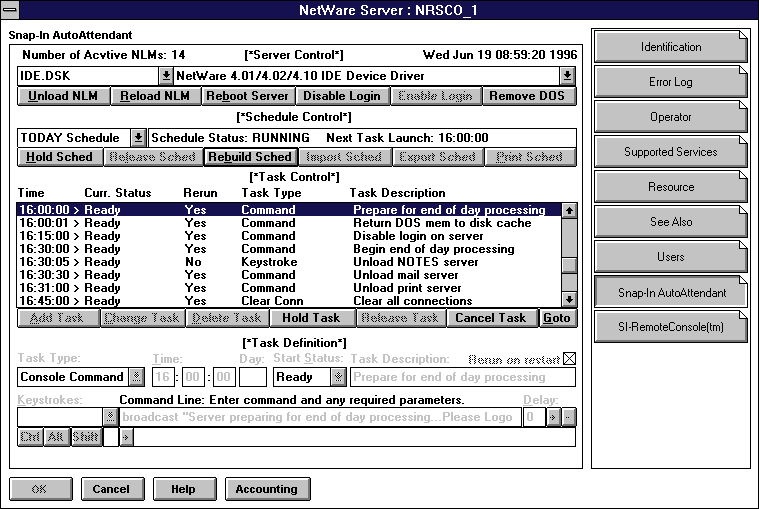Open the Console Command task type dropdown
The width and height of the screenshot is (759, 509).
pos(137,376)
